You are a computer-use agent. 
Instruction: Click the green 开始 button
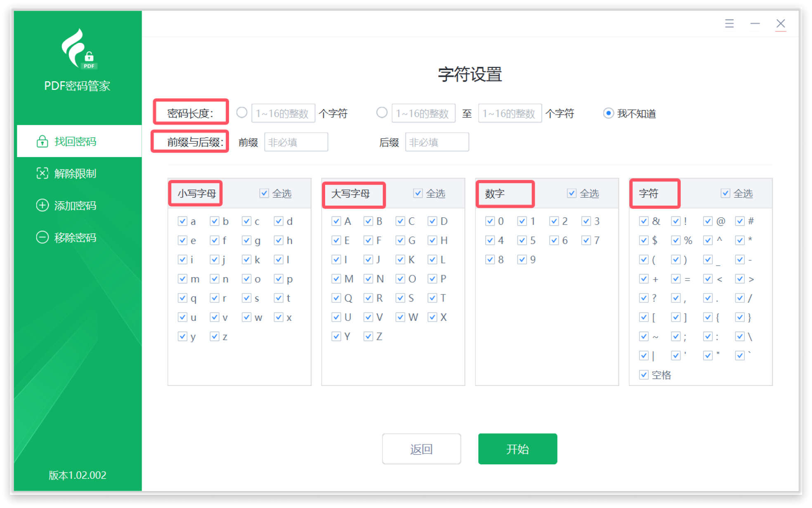pos(517,449)
